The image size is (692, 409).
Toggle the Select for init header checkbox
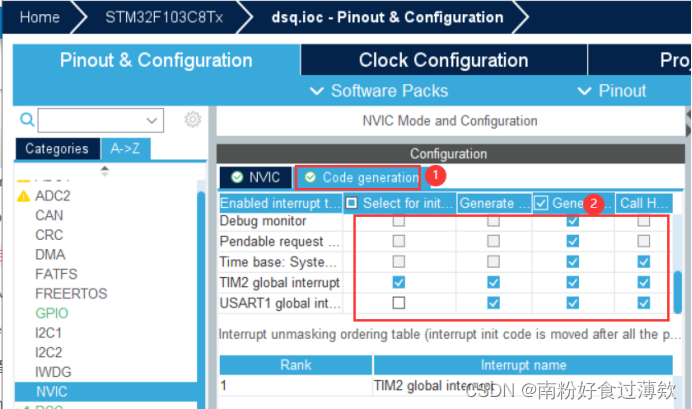click(x=351, y=203)
